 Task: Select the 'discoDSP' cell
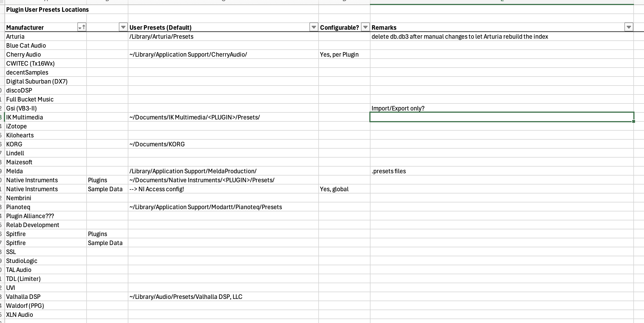[x=46, y=90]
